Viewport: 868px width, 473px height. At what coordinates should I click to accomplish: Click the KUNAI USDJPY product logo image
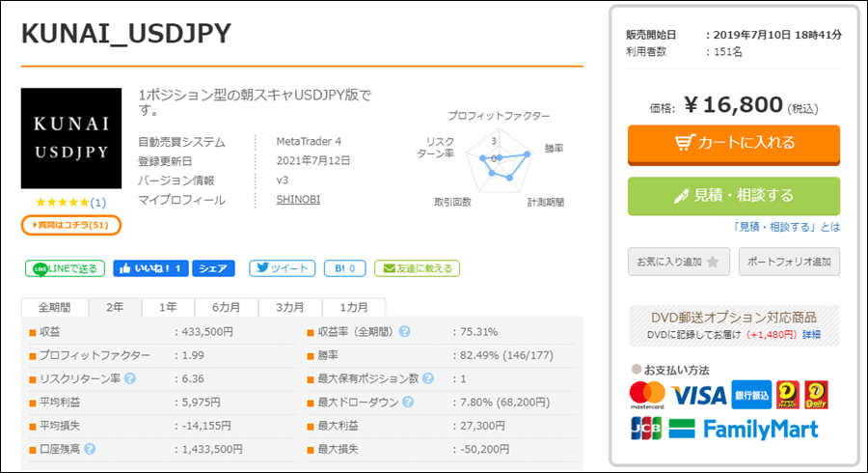pyautogui.click(x=71, y=138)
